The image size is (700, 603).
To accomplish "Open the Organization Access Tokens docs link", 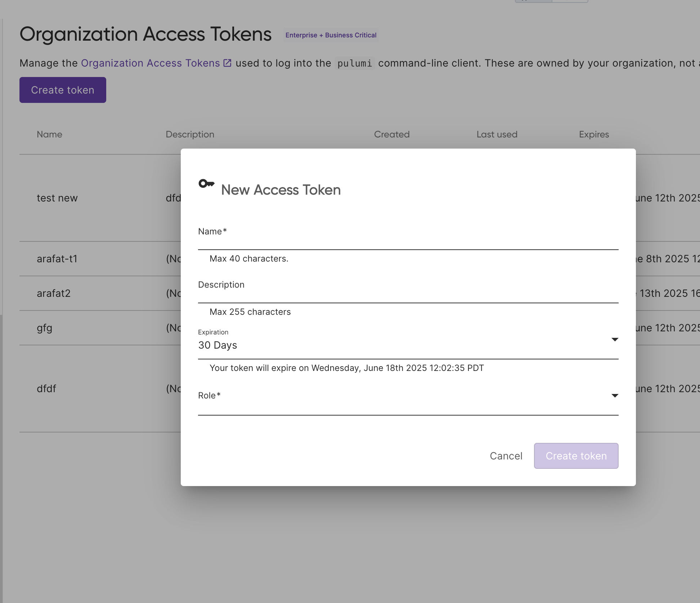I will 150,63.
